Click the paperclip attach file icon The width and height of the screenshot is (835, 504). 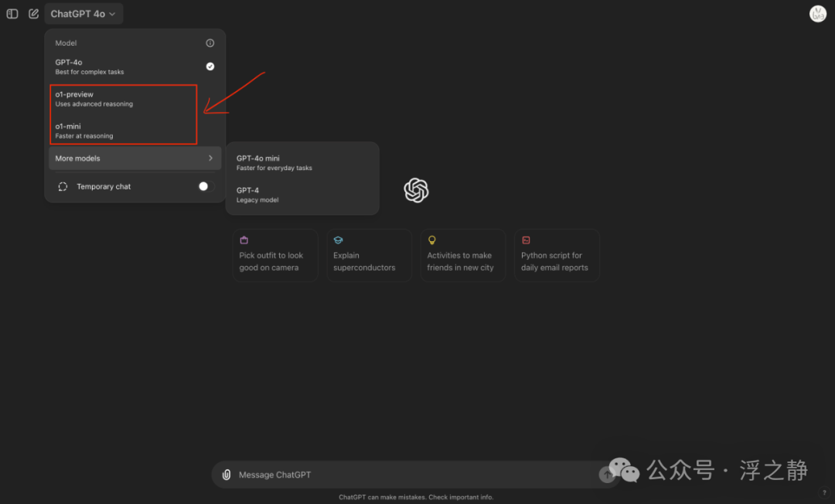(227, 475)
